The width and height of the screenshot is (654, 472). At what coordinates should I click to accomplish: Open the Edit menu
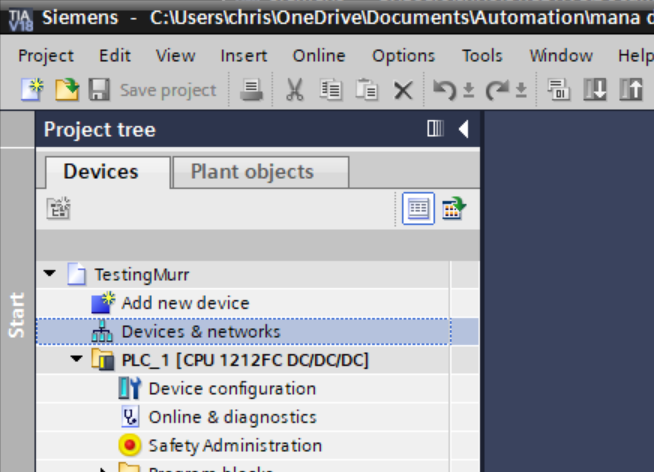click(115, 55)
